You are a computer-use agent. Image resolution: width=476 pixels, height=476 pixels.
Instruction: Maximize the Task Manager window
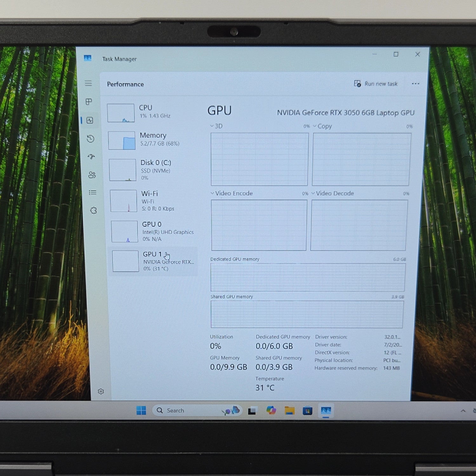pyautogui.click(x=396, y=54)
